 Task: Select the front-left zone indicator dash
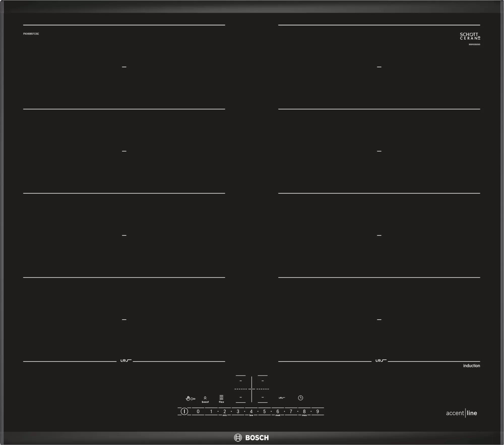pyautogui.click(x=124, y=319)
